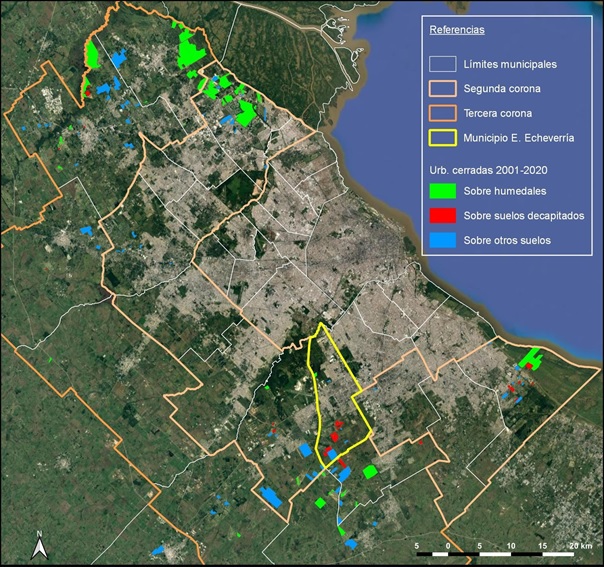Click the Sobre otros suelos legend label
Screen dimensions: 605x567
[x=507, y=240]
